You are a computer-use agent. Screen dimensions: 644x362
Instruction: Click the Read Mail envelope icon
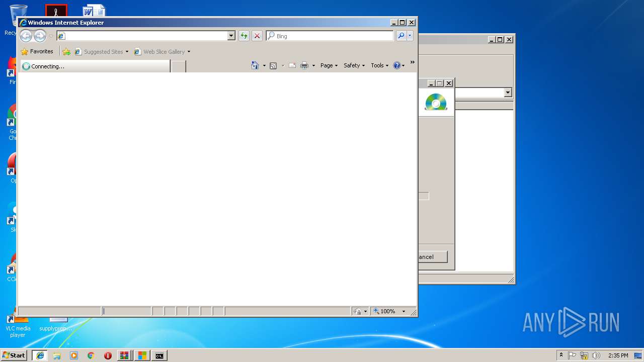[x=292, y=65]
